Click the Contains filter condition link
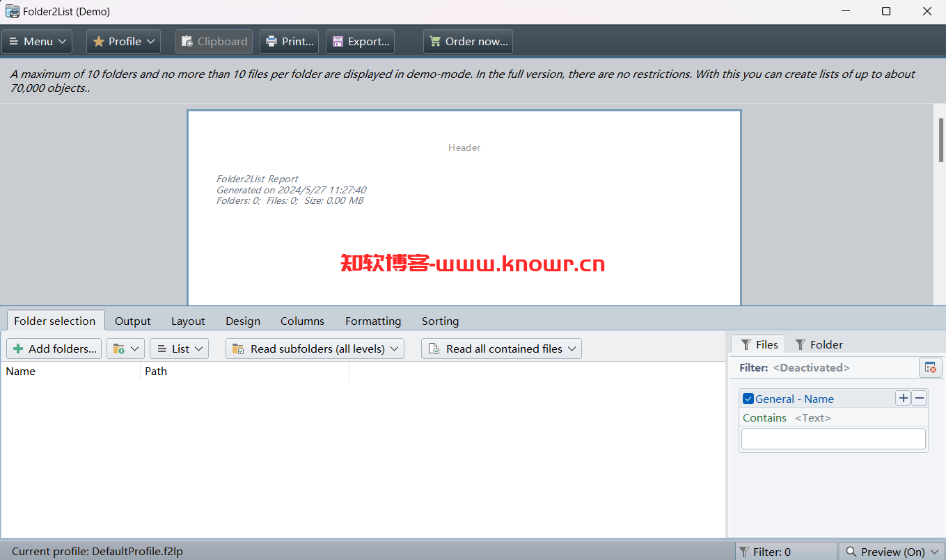 tap(764, 417)
